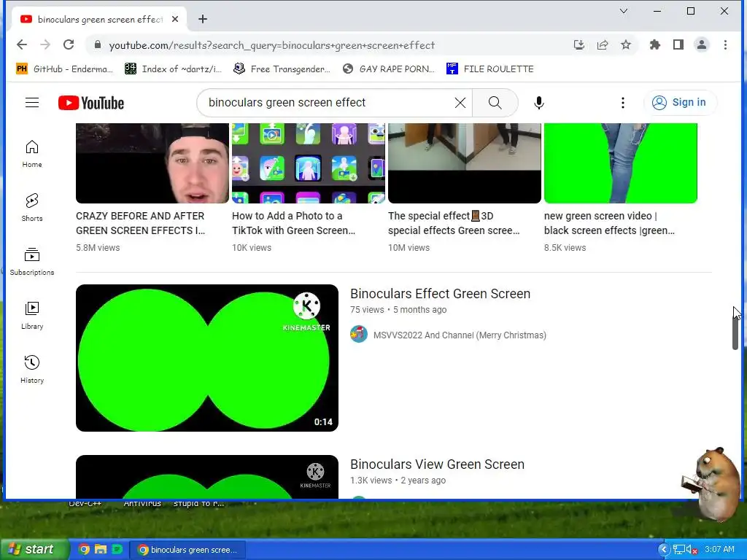Click the address bar URL

tap(271, 45)
